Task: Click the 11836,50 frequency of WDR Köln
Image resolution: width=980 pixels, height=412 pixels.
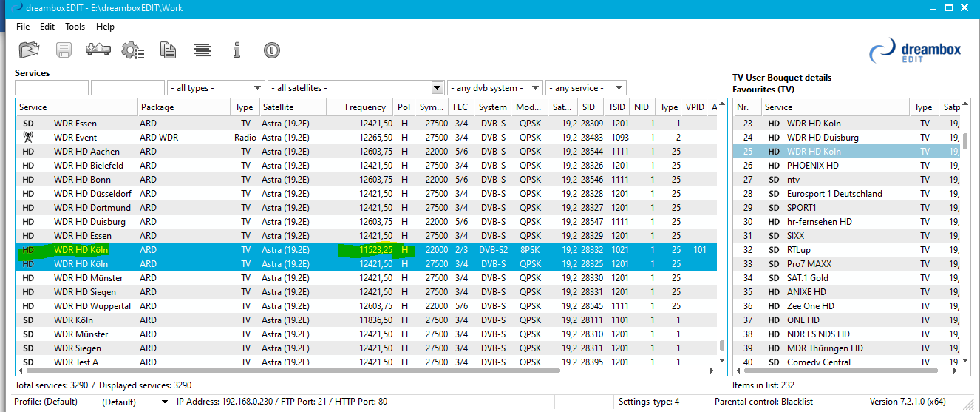Action: pyautogui.click(x=375, y=320)
